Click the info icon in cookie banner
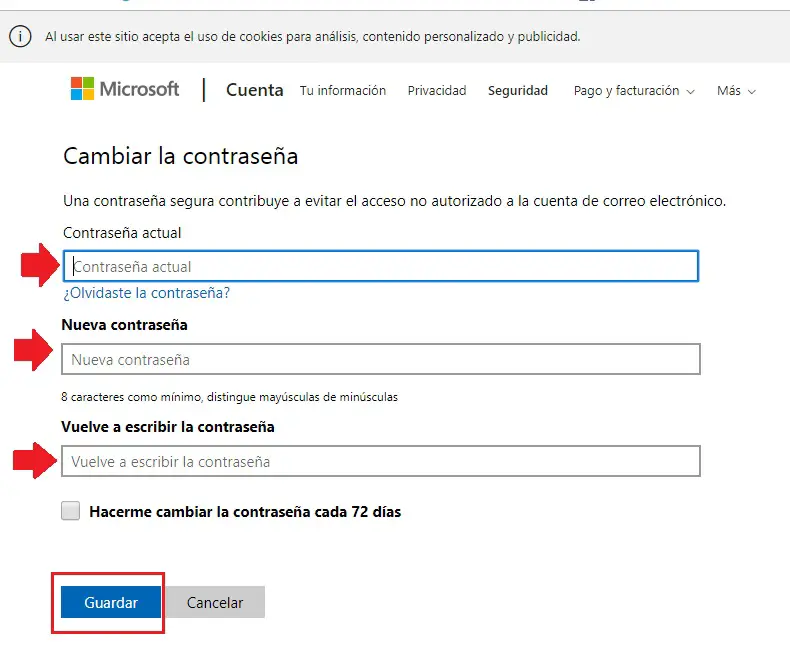The image size is (790, 658). click(20, 37)
